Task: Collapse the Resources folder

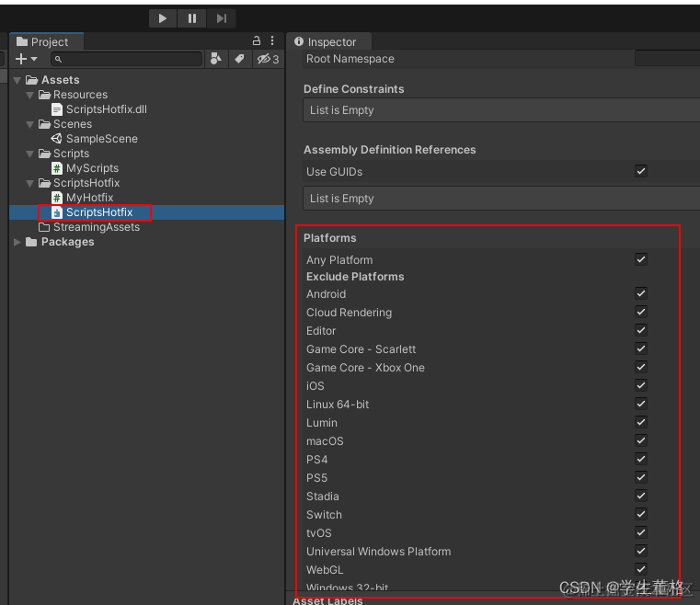Action: 30,95
